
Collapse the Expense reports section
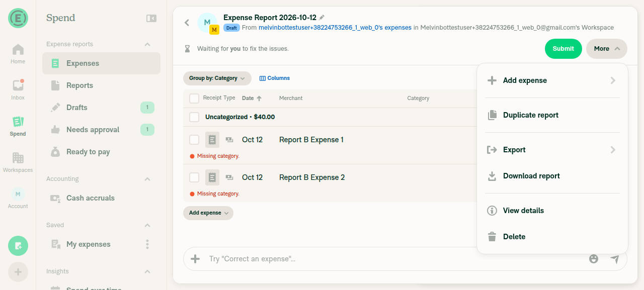pyautogui.click(x=147, y=44)
